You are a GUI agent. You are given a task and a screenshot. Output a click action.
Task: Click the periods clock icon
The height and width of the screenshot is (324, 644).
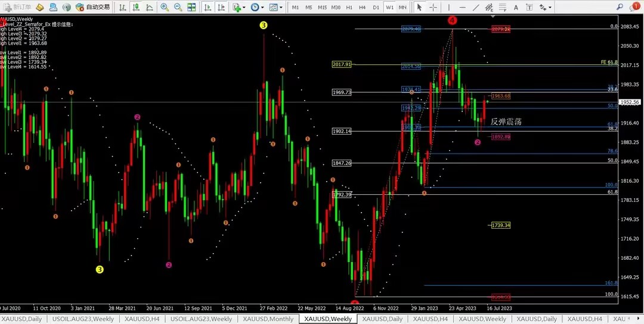click(255, 7)
